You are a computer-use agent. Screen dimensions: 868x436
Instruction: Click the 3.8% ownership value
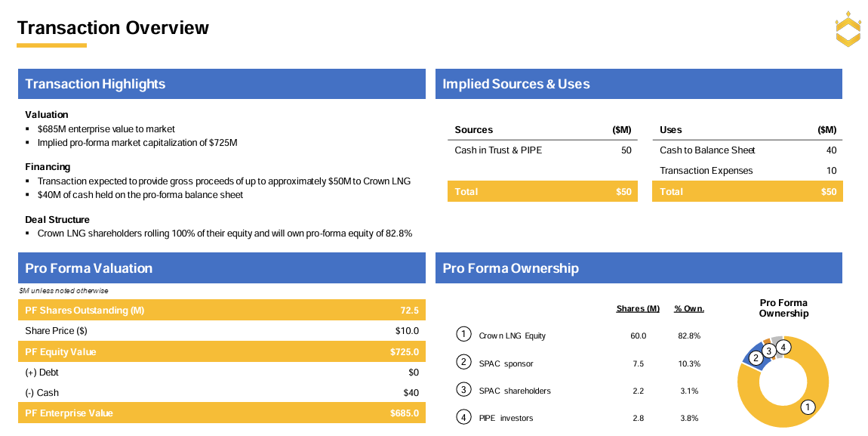click(x=689, y=419)
